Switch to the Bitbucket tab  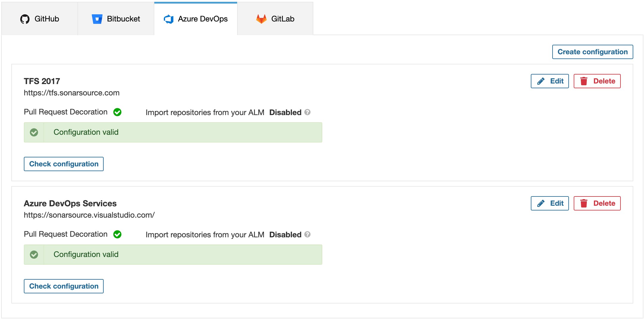coord(115,19)
